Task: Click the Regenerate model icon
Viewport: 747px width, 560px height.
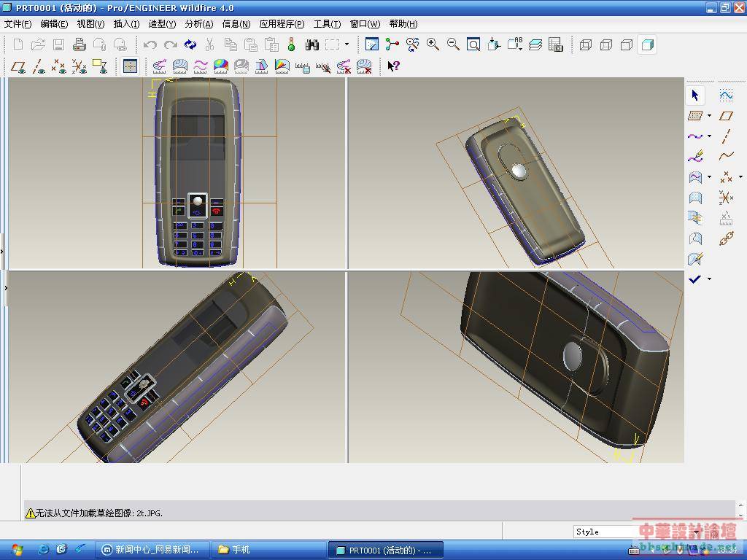Action: click(x=190, y=44)
